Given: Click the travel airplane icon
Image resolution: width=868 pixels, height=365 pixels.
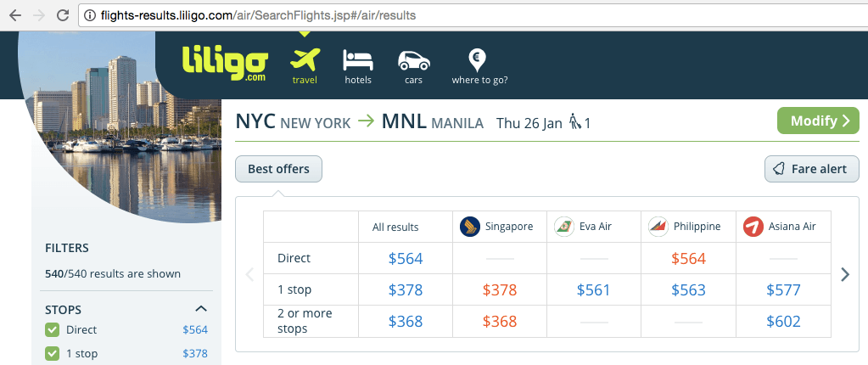Looking at the screenshot, I should pos(305,59).
